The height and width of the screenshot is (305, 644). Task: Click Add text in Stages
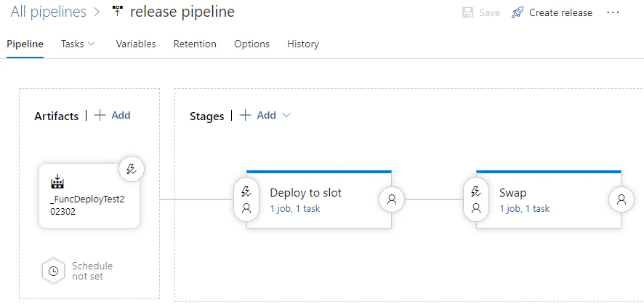[267, 116]
